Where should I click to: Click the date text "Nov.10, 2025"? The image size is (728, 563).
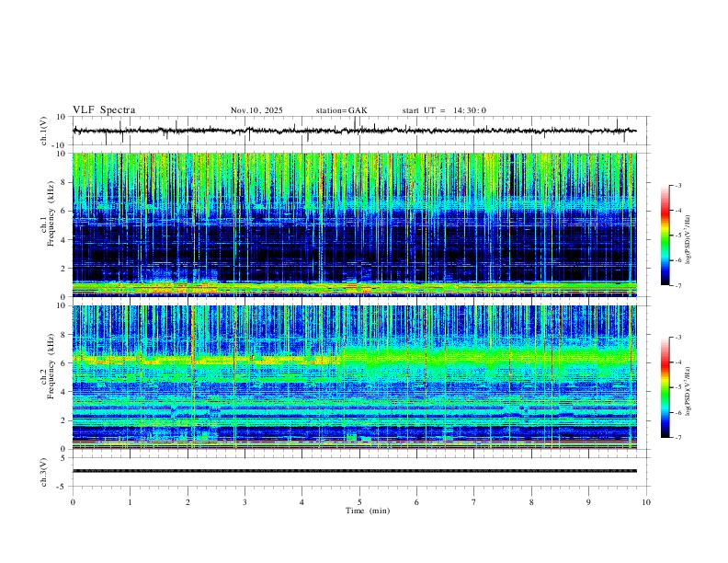coord(256,110)
